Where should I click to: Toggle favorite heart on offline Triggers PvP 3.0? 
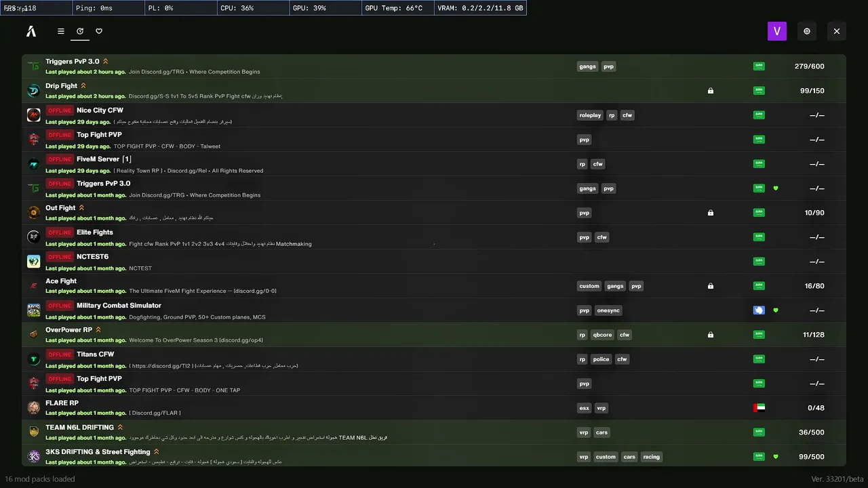(776, 188)
